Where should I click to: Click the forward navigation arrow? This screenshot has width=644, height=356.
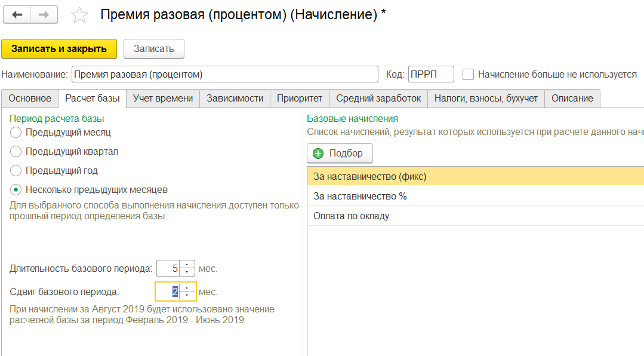[x=44, y=15]
